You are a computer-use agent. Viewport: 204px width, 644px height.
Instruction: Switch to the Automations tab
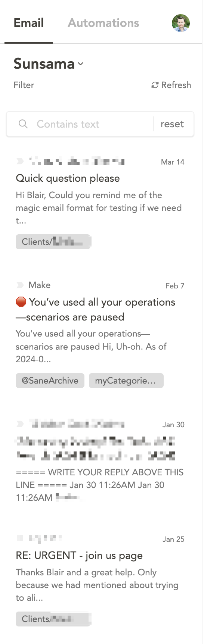coord(103,23)
